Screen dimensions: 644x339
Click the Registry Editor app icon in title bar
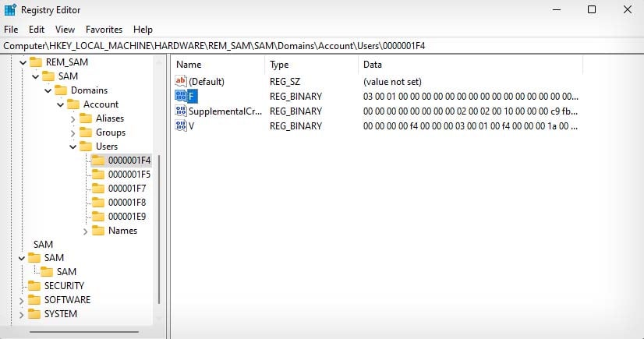[x=10, y=9]
